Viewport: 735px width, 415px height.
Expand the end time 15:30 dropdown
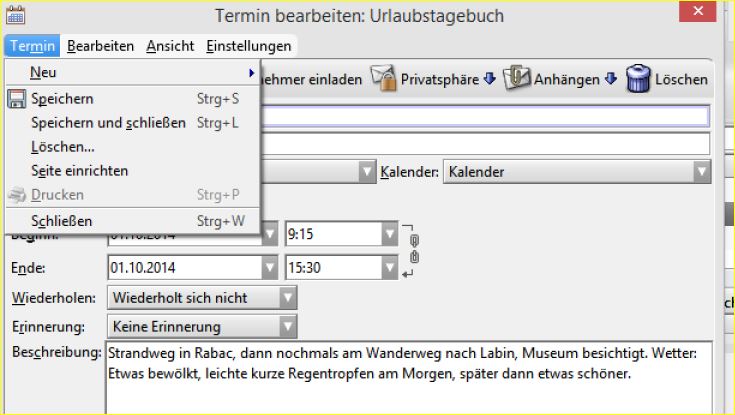tap(390, 268)
